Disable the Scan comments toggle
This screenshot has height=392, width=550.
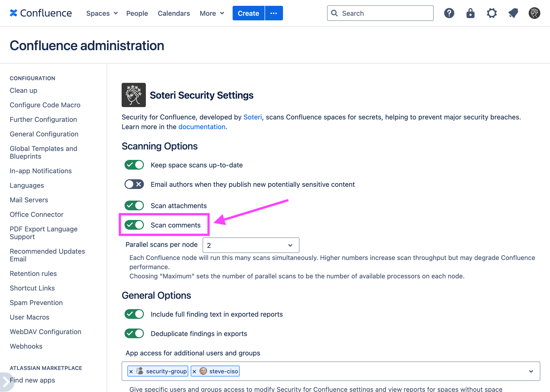(134, 225)
